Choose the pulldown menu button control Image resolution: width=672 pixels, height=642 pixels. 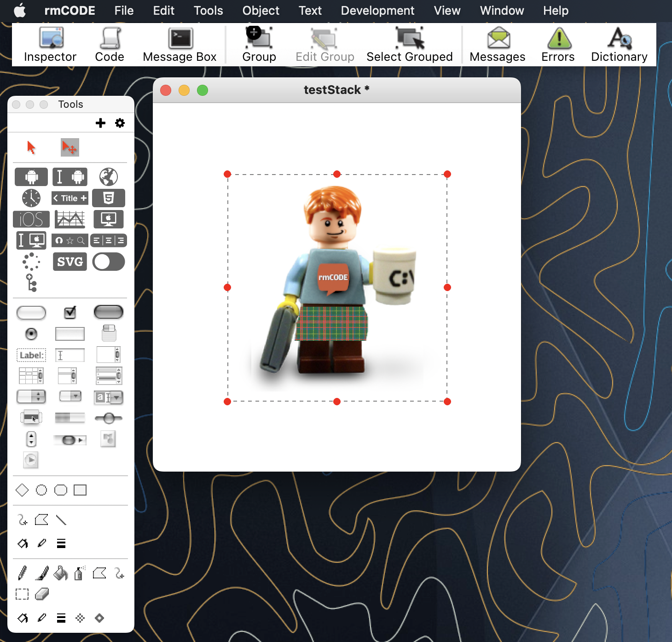pos(70,396)
